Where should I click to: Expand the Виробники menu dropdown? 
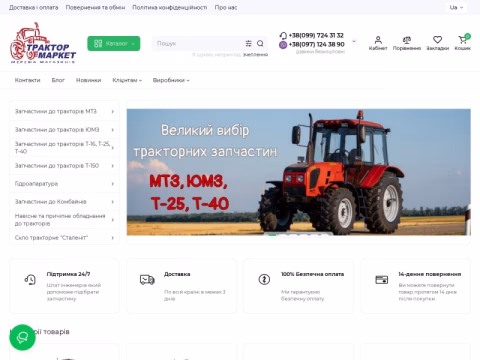pyautogui.click(x=171, y=80)
